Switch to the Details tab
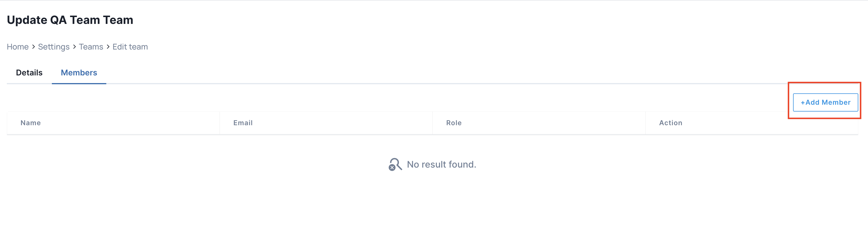Viewport: 868px width, 243px height. (x=29, y=73)
